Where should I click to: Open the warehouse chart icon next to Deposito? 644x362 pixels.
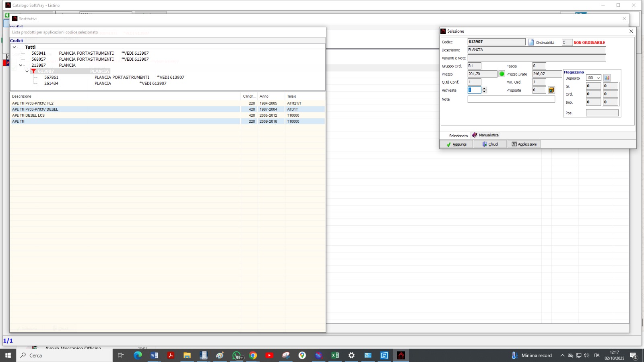607,78
